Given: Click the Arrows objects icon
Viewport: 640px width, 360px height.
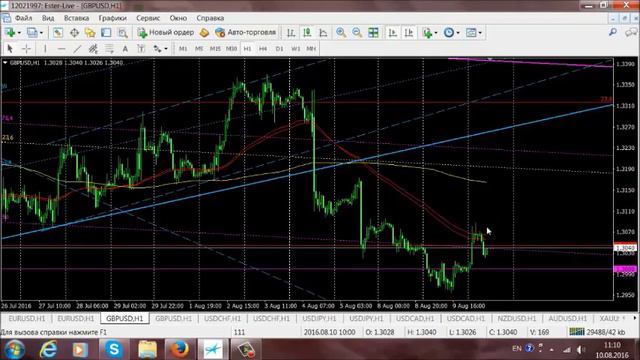Looking at the screenshot, I should [157, 49].
